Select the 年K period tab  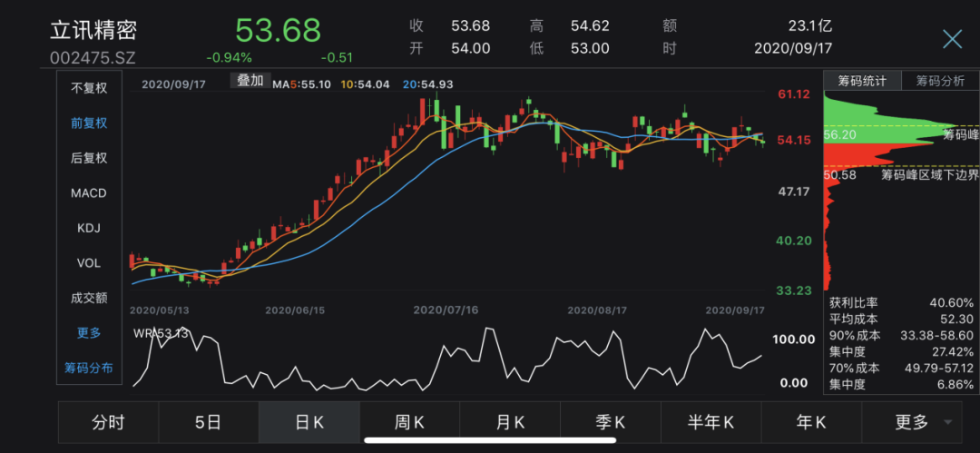coord(811,423)
